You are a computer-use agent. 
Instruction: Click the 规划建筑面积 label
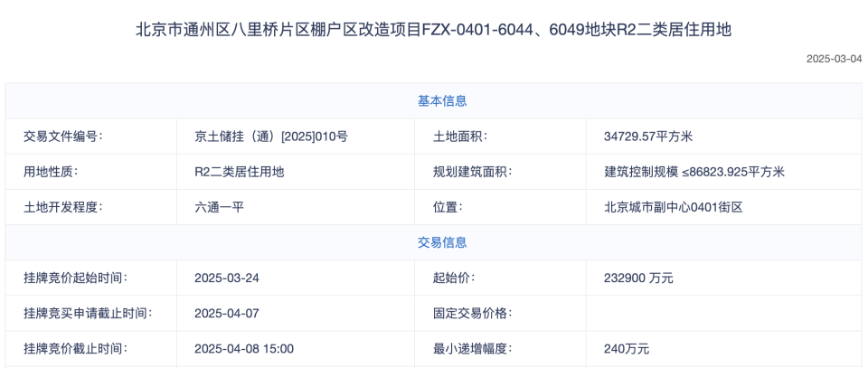472,172
